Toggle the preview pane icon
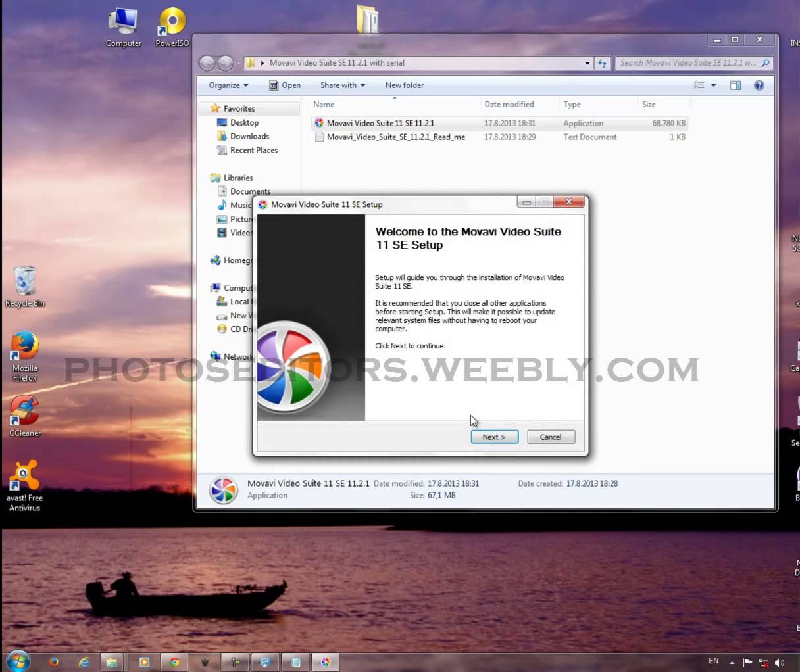This screenshot has width=800, height=672. click(x=736, y=85)
